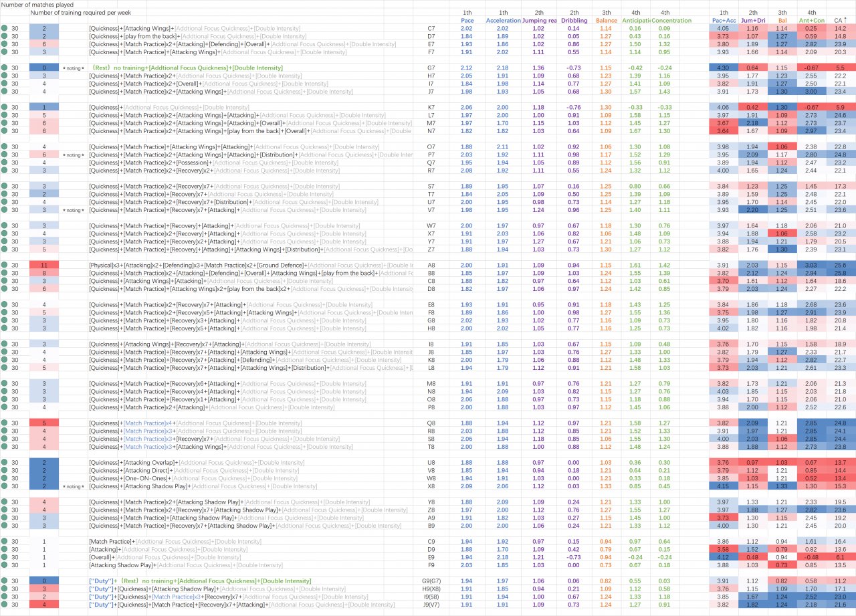The width and height of the screenshot is (856, 616).
Task: Select the green dot in row Q8
Action: click(x=4, y=423)
